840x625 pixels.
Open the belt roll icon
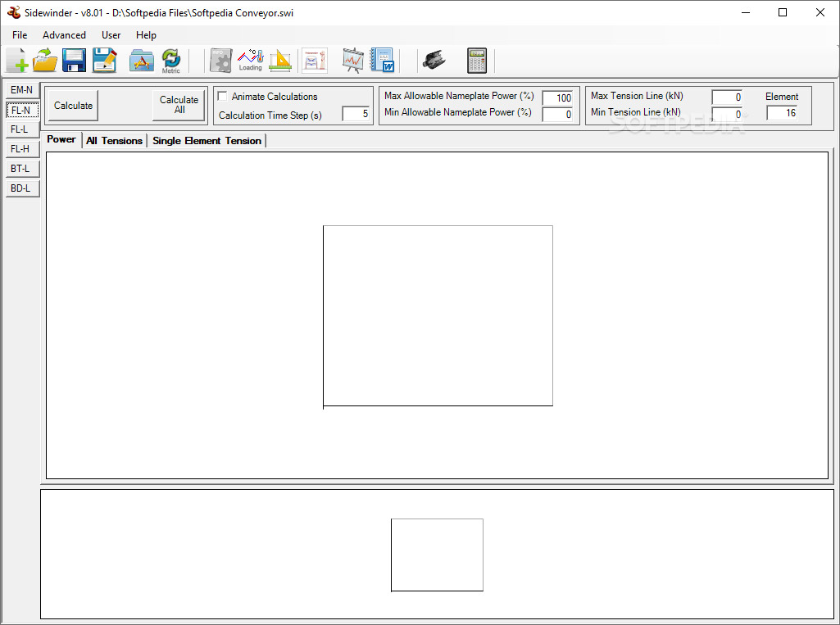pyautogui.click(x=434, y=60)
